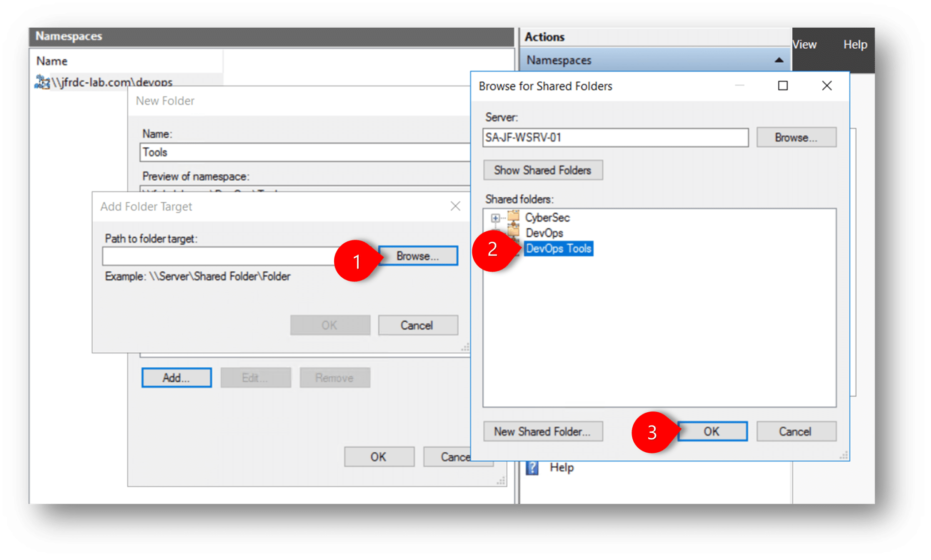Click the Help question mark icon in Actions pane
Viewport: 931px width, 560px height.
point(532,467)
